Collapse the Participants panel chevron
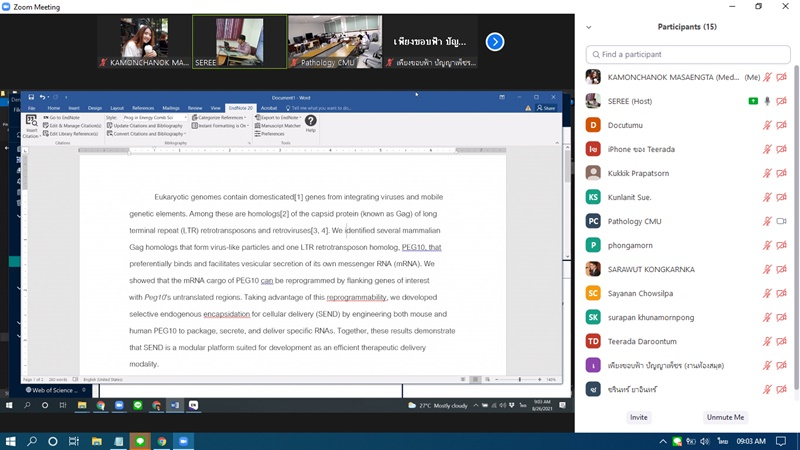 pyautogui.click(x=588, y=27)
